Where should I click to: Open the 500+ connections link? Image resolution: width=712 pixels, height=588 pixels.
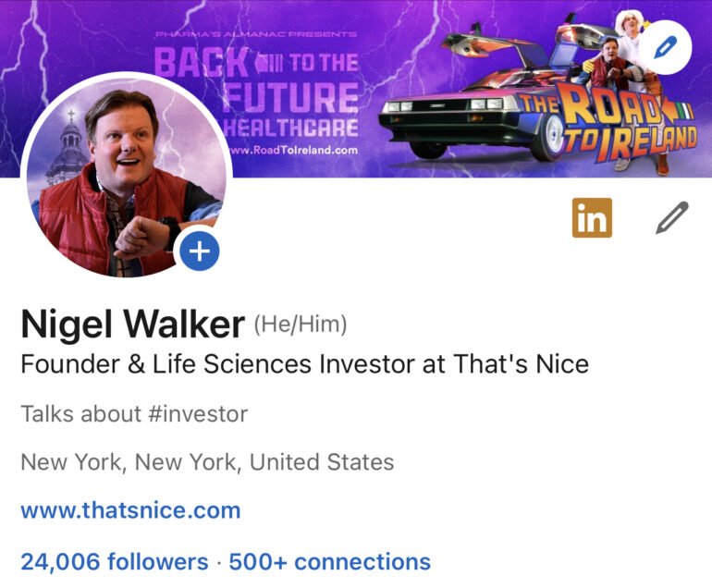330,561
